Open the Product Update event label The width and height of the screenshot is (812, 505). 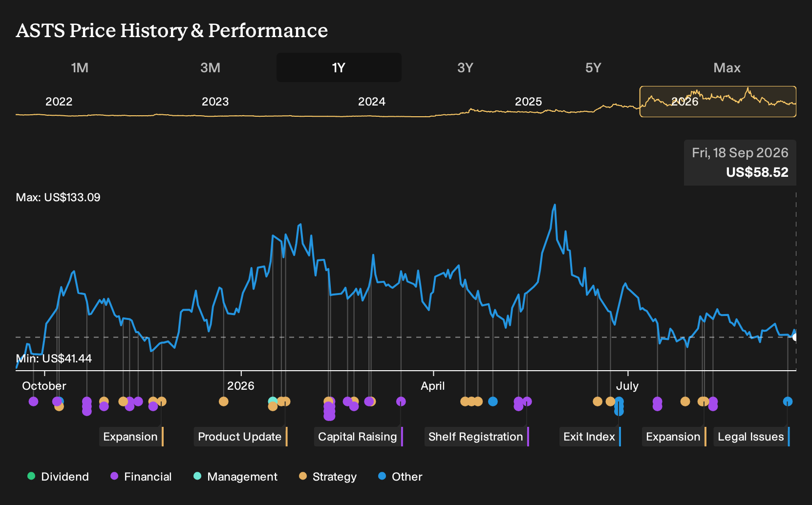coord(241,437)
